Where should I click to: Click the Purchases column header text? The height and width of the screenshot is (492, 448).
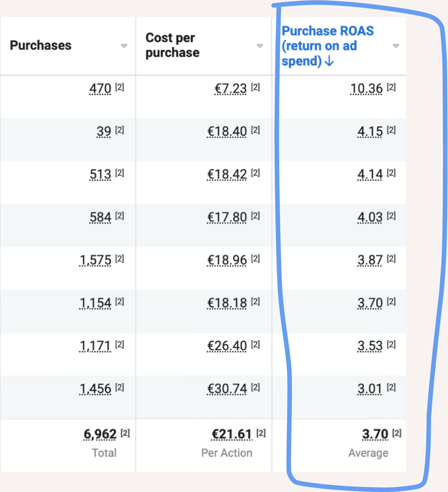pyautogui.click(x=41, y=45)
